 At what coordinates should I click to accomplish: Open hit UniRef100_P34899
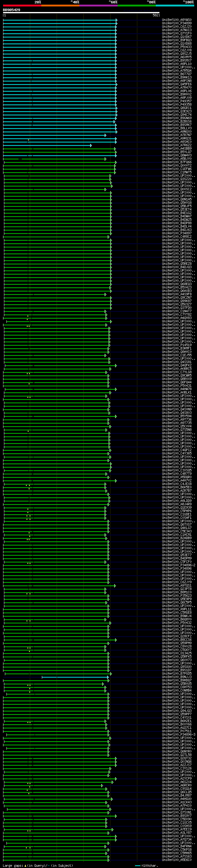tap(177, 23)
